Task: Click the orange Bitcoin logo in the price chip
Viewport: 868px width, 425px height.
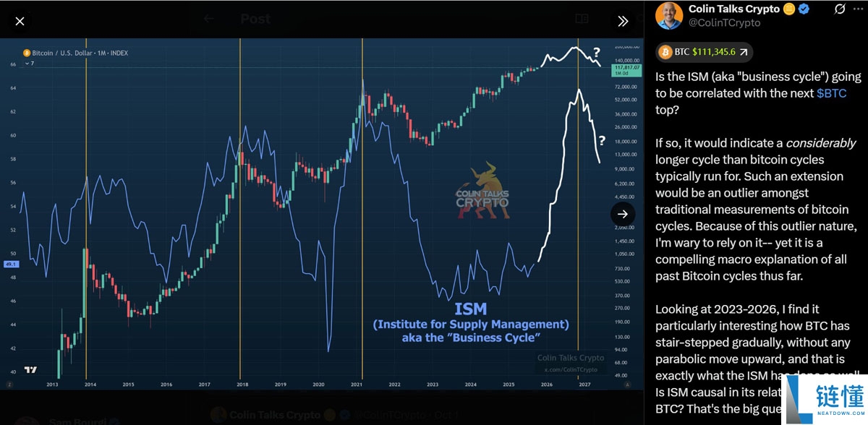Action: pyautogui.click(x=665, y=52)
